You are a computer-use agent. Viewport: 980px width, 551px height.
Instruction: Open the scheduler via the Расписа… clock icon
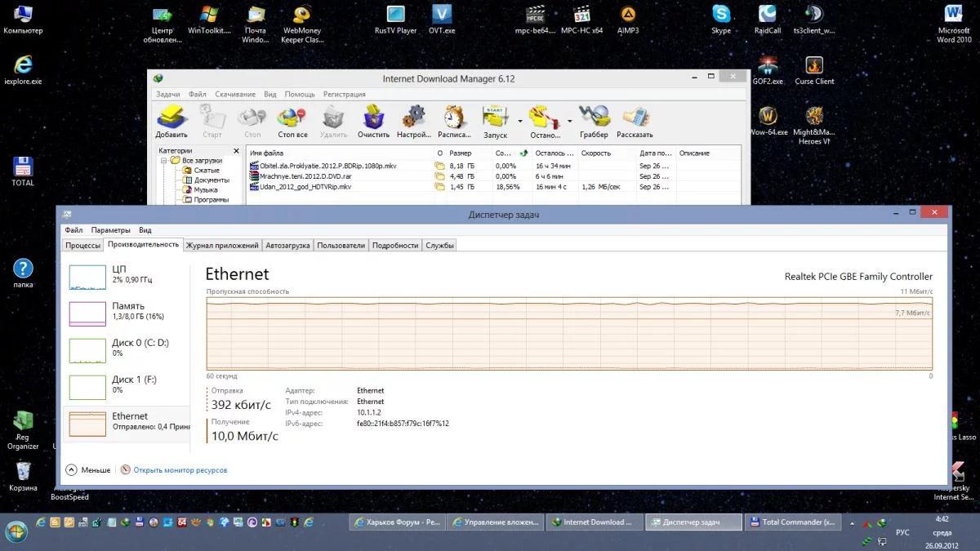(x=454, y=118)
